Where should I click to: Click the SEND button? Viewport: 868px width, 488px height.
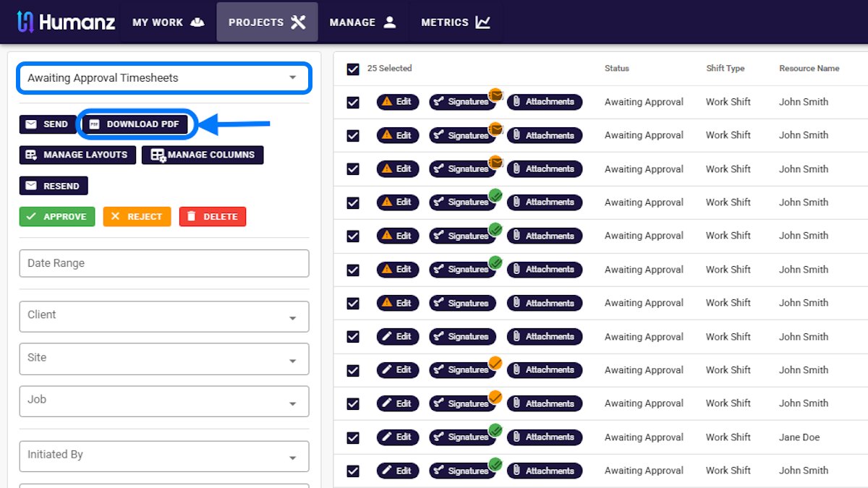[x=47, y=124]
